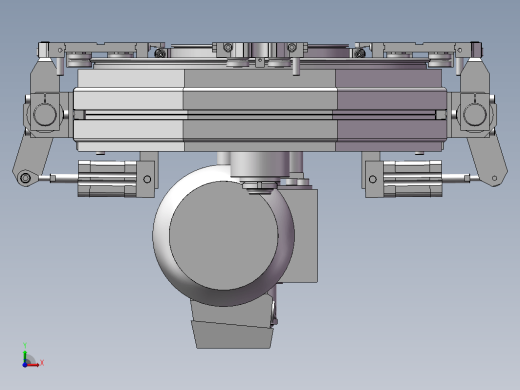Select the light-gray left section of the ring housing
Image resolution: width=520 pixels, height=390 pixels.
click(x=129, y=110)
